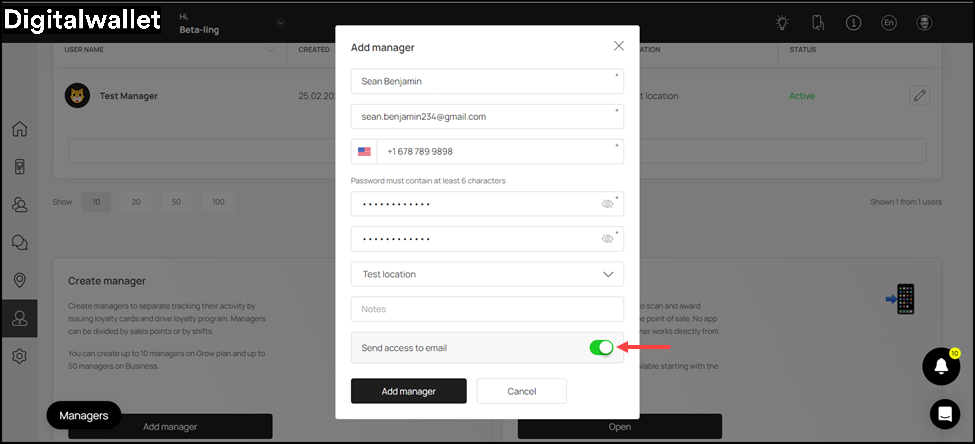
Task: Open the chat messages sidebar icon
Action: click(19, 242)
